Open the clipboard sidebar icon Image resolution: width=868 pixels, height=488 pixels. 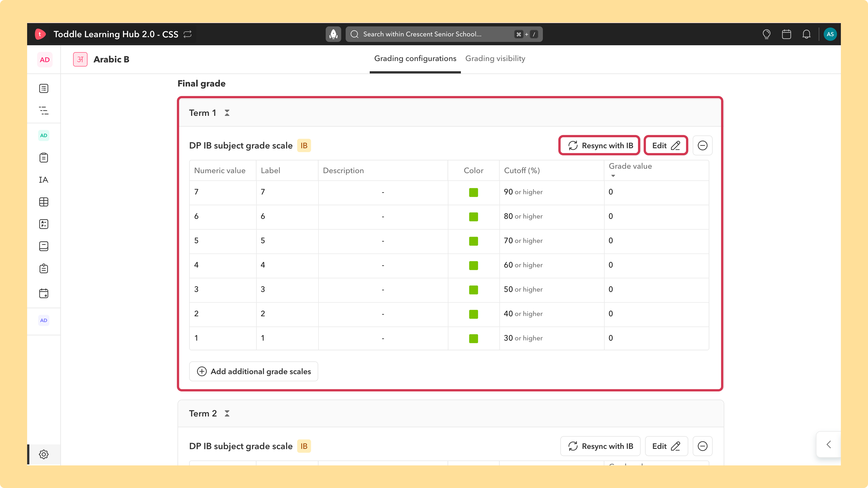pos(44,158)
